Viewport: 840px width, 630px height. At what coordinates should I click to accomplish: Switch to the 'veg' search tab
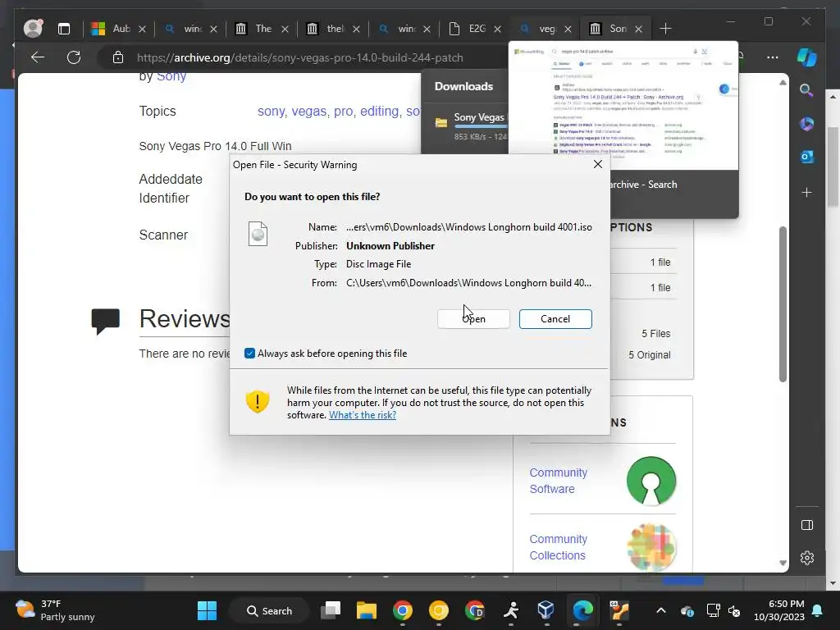click(538, 29)
